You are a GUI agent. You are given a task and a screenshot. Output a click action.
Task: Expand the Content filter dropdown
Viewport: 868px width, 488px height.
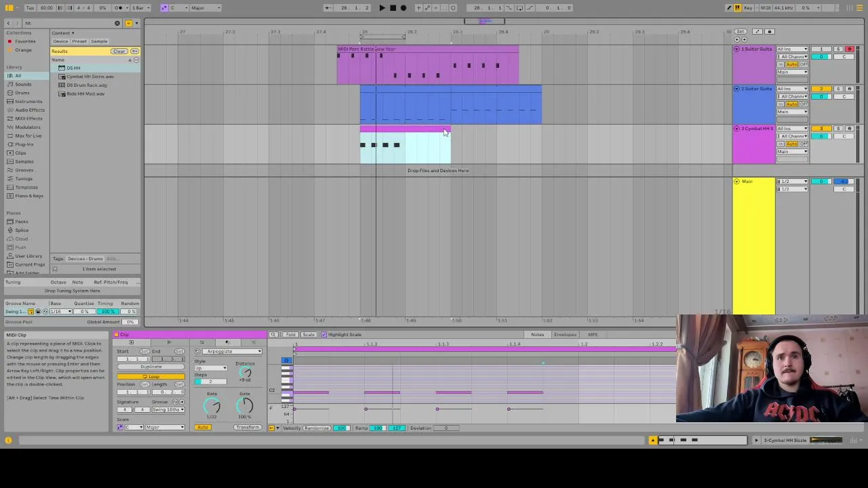(x=63, y=33)
